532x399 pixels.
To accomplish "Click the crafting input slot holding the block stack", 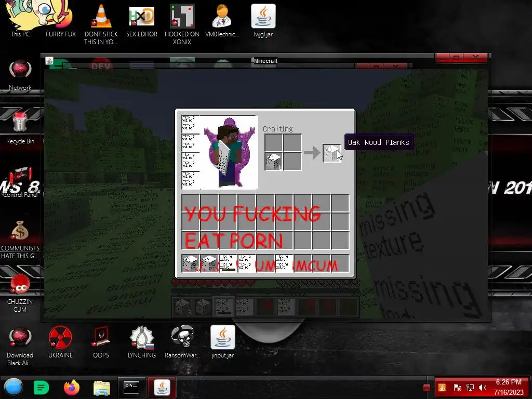I will (x=273, y=162).
